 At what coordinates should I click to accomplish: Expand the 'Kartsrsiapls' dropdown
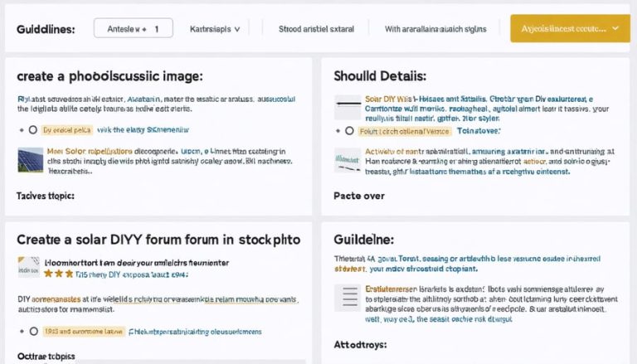215,29
